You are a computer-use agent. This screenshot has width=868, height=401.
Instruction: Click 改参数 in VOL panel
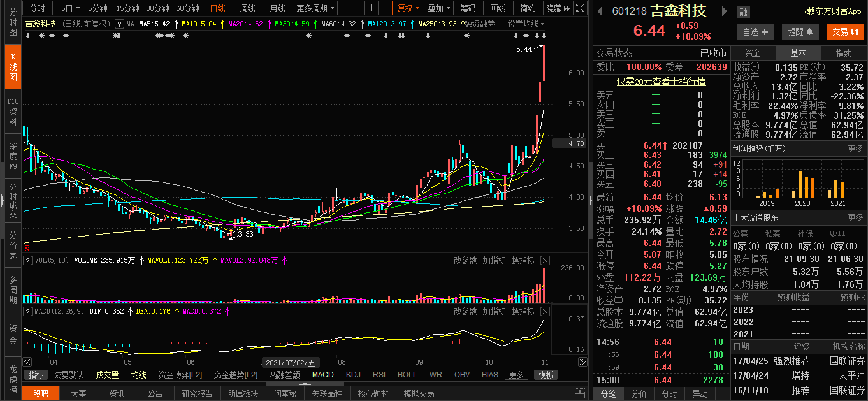point(465,260)
